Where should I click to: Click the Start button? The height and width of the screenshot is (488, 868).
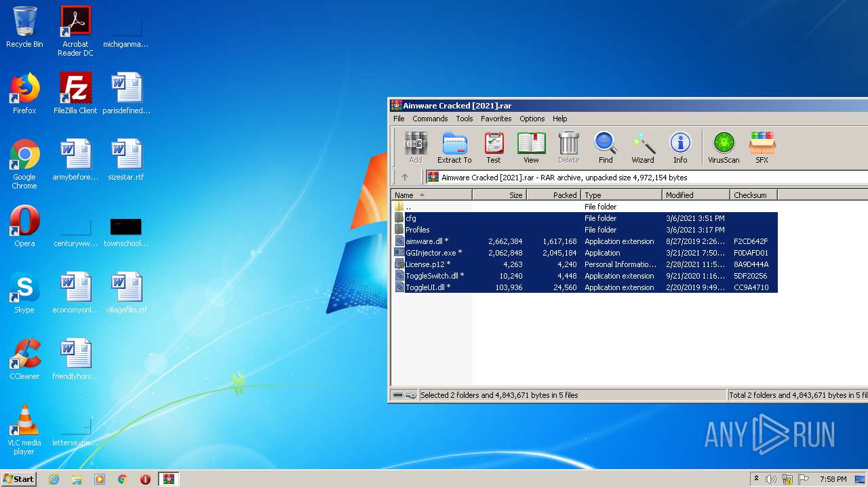tap(18, 479)
